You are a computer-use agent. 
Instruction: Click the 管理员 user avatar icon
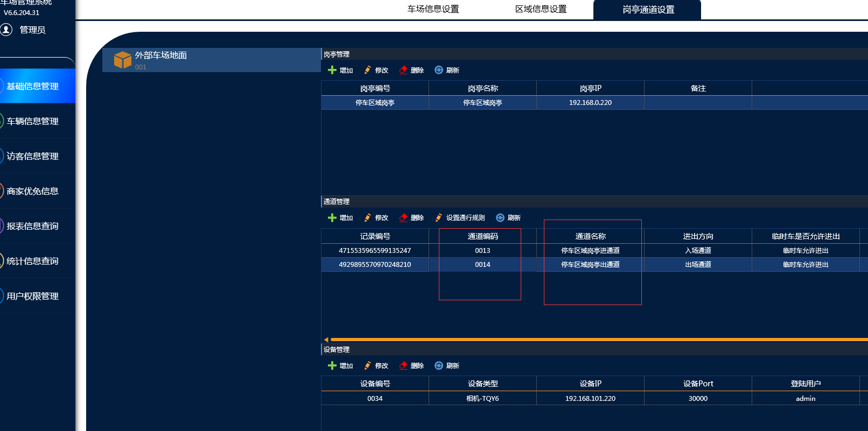click(x=6, y=30)
